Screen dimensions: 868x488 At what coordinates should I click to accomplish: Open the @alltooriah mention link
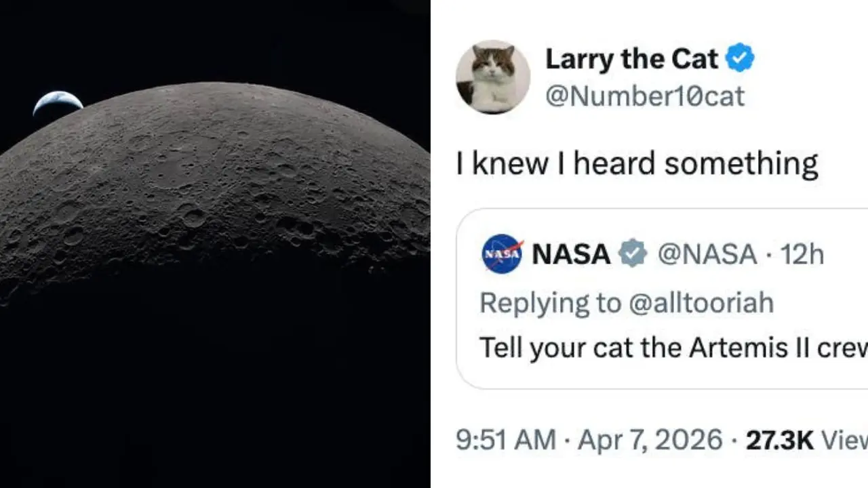[701, 303]
